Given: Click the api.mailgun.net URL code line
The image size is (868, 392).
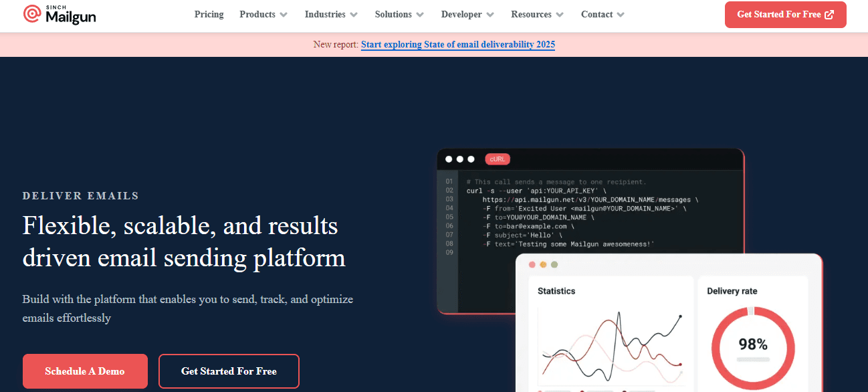Looking at the screenshot, I should [590, 200].
